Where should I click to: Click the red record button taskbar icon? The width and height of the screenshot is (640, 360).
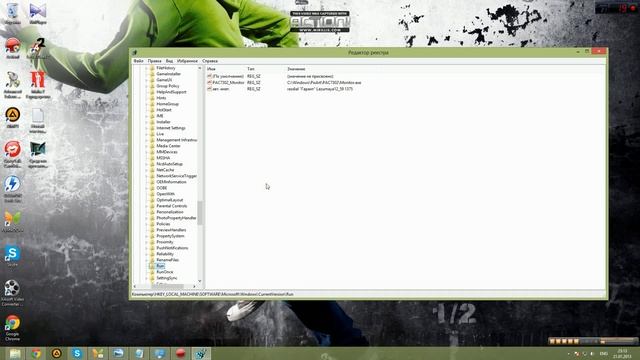click(180, 353)
